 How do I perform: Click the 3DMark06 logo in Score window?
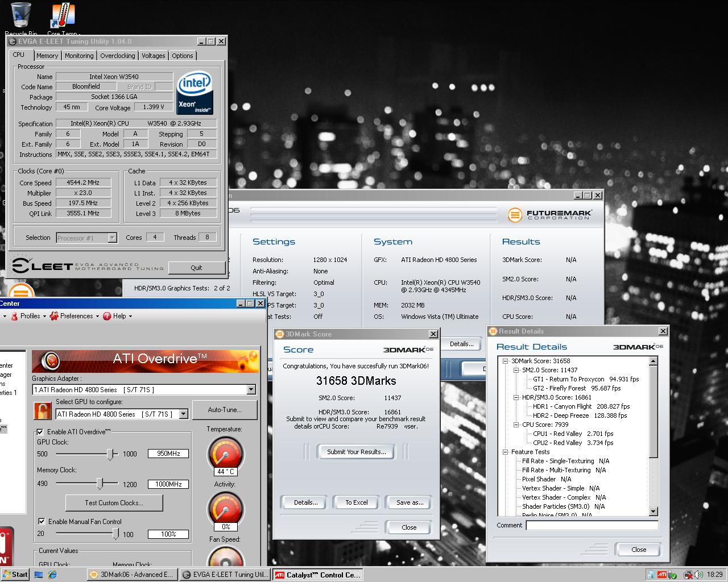point(408,350)
